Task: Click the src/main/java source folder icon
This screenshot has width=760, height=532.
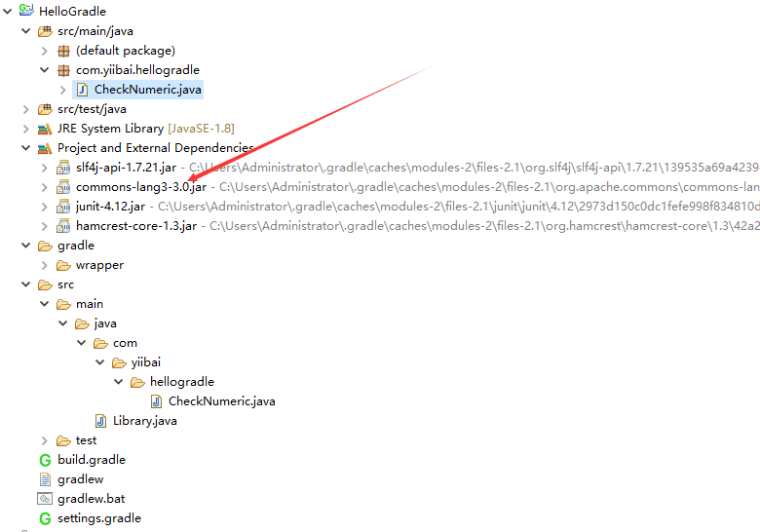Action: click(45, 31)
